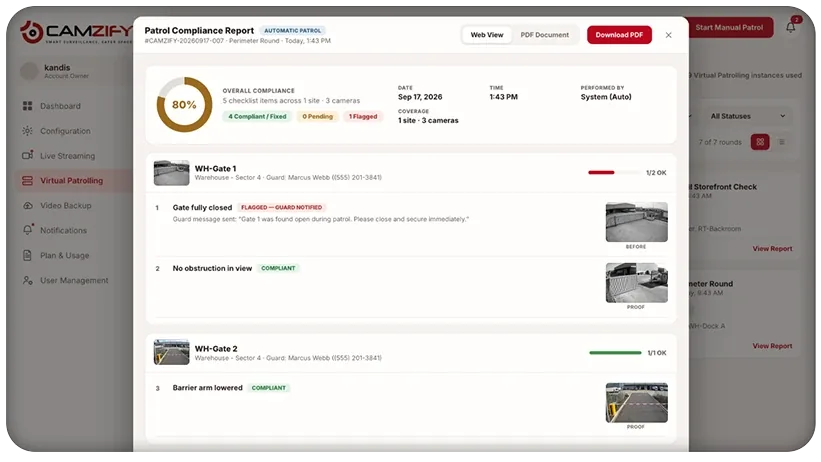Screen dimensions: 821x462
Task: Click the 1/1 OK status
Action: [657, 353]
